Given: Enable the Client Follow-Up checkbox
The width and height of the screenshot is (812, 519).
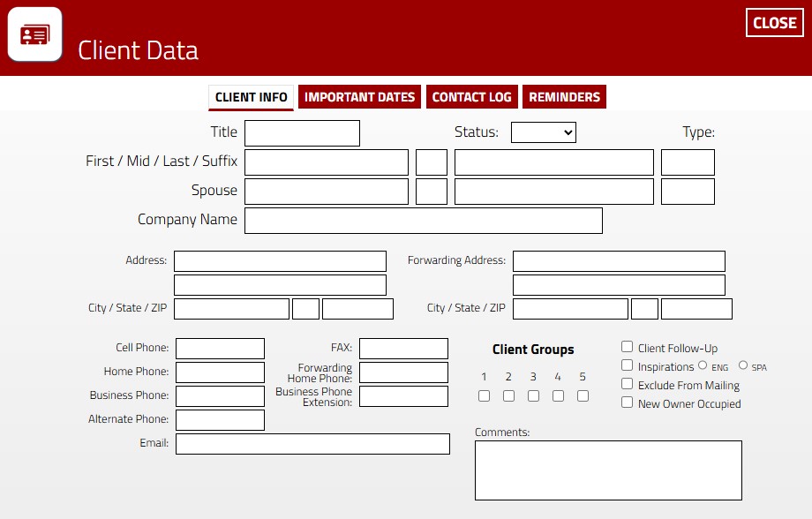Looking at the screenshot, I should point(628,347).
